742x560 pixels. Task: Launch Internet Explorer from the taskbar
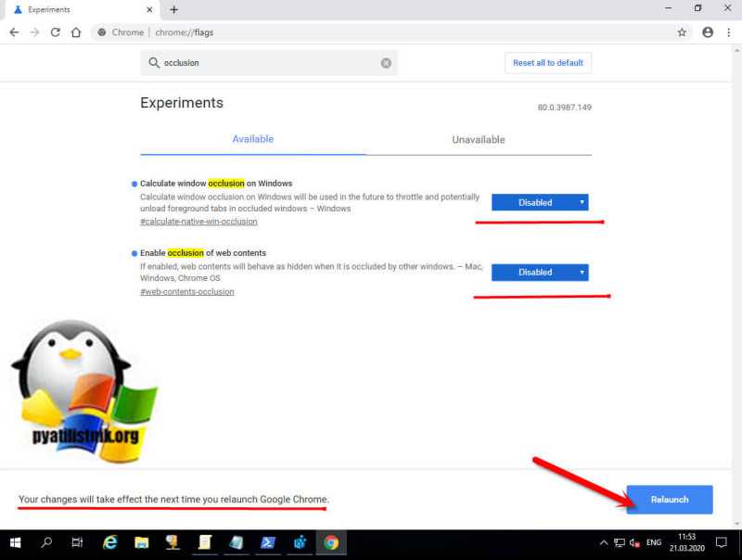point(110,542)
